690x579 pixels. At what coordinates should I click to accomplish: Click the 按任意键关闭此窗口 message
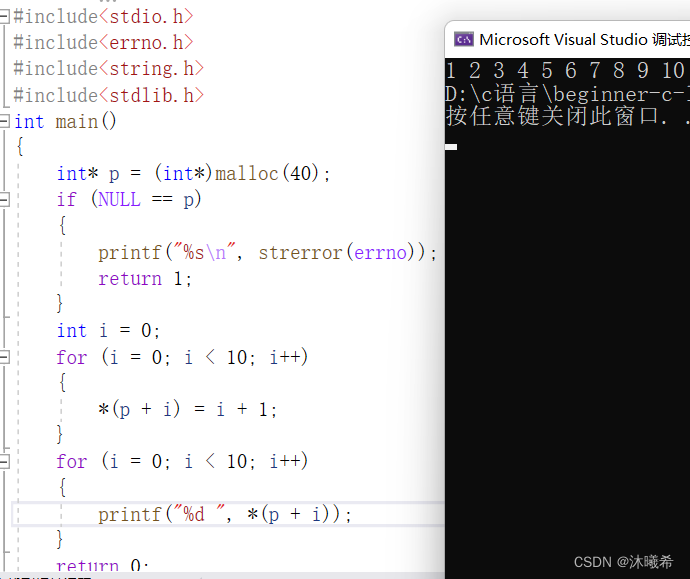567,117
